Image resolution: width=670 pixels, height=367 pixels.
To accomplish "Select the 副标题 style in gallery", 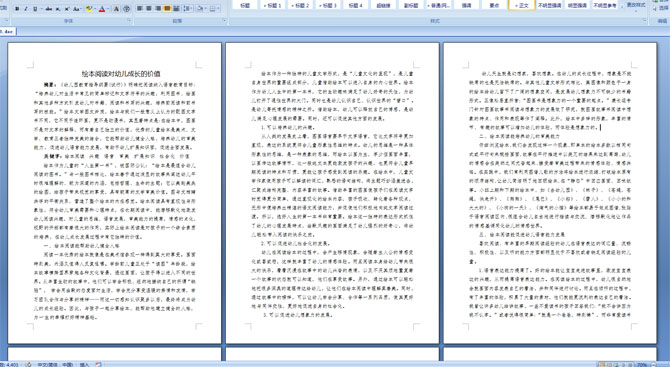I will [411, 5].
